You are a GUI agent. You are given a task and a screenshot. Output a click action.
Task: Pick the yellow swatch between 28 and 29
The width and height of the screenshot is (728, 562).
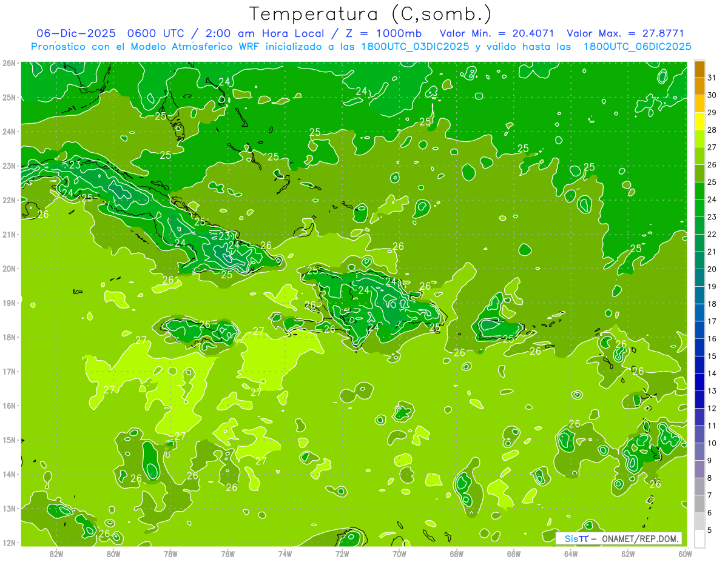coord(700,121)
